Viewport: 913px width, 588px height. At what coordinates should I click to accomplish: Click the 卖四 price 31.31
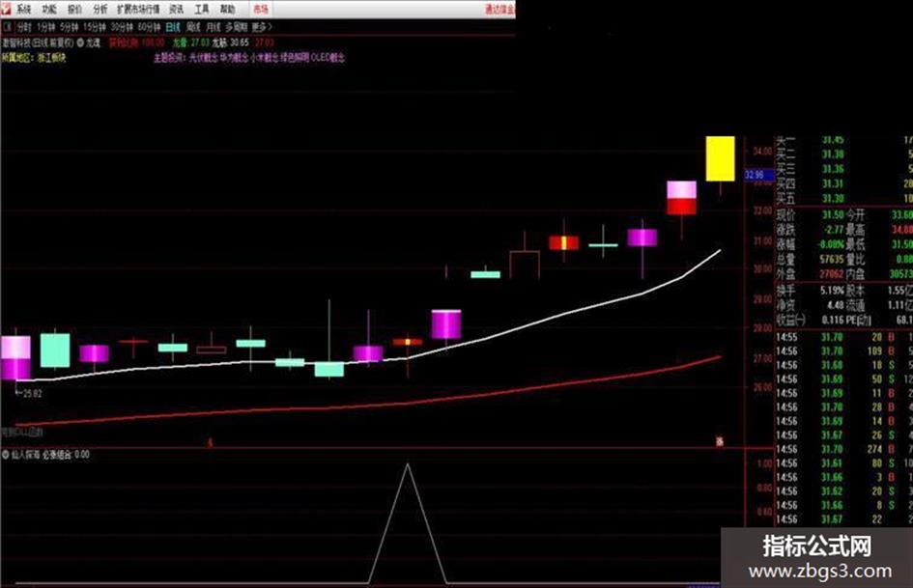coord(833,184)
